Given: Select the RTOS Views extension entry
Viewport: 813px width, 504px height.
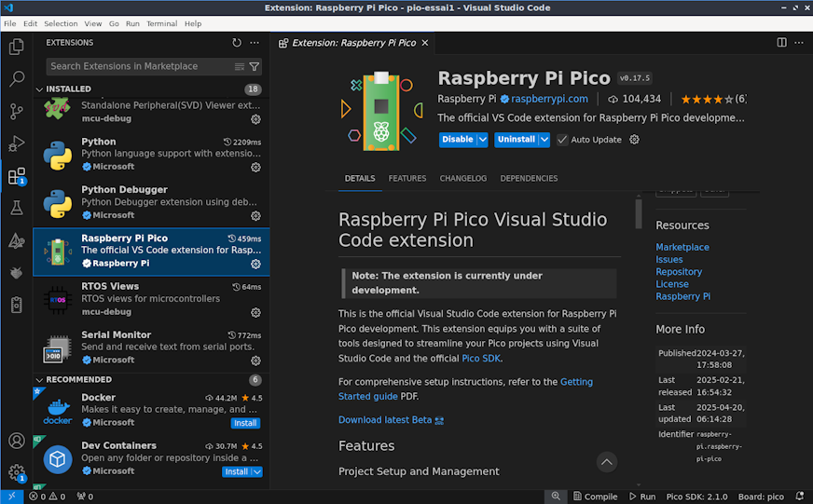Looking at the screenshot, I should 151,299.
